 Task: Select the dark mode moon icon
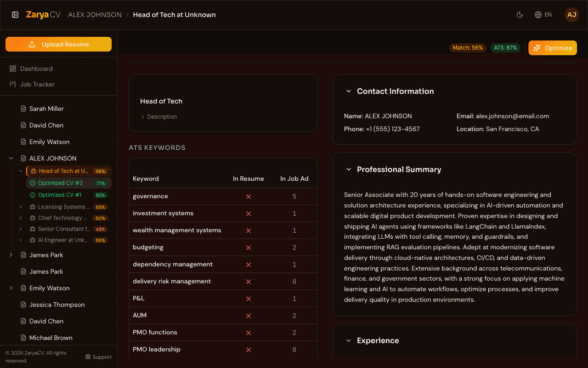click(520, 14)
